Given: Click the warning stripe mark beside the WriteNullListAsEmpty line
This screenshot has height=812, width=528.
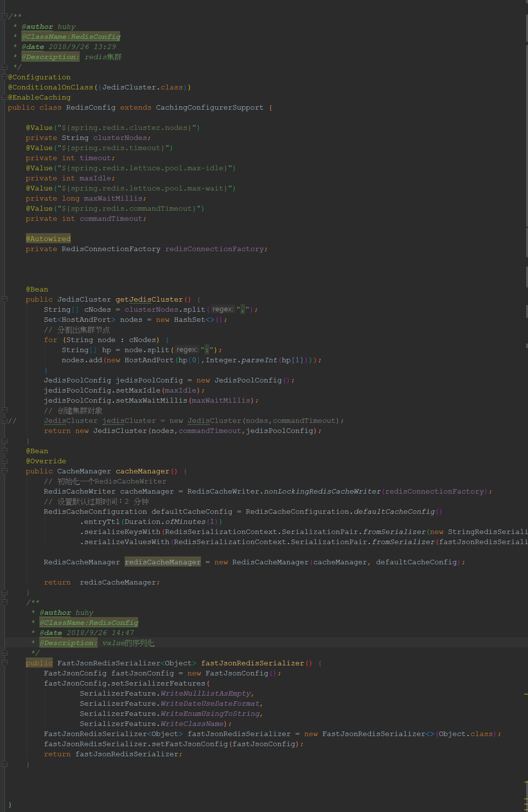Looking at the screenshot, I should pyautogui.click(x=526, y=694).
